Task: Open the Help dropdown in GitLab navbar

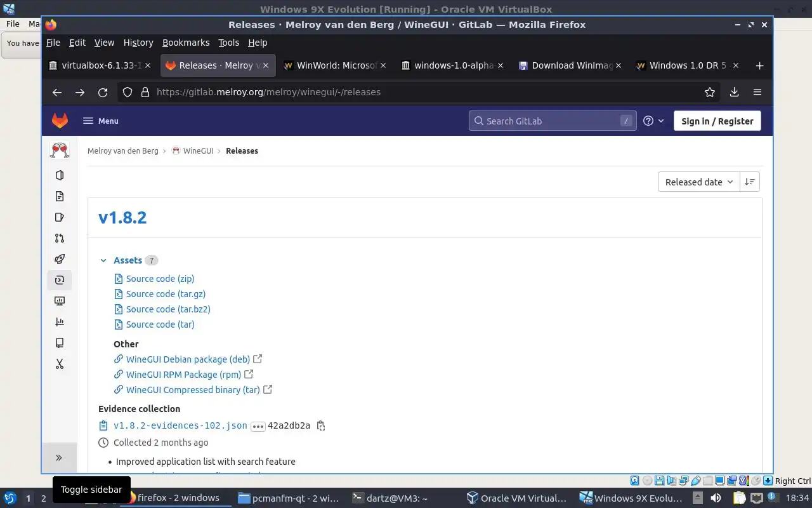Action: tap(653, 121)
